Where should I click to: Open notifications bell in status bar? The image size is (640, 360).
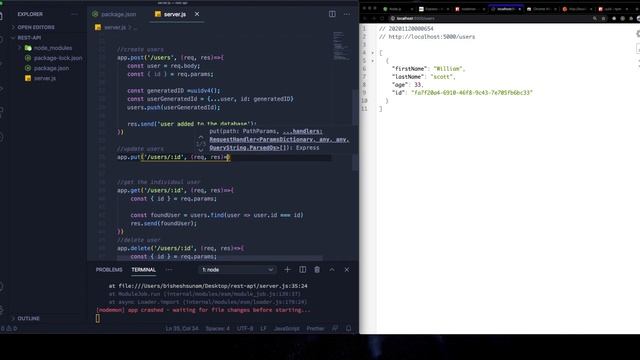click(x=349, y=329)
